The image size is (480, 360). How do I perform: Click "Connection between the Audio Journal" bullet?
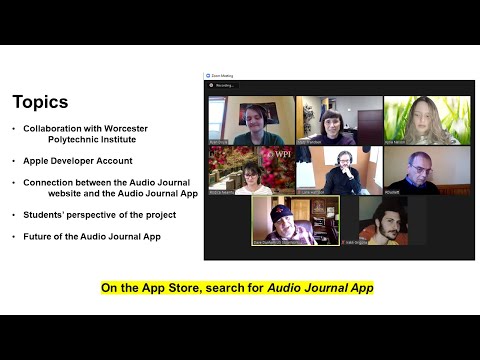[107, 182]
